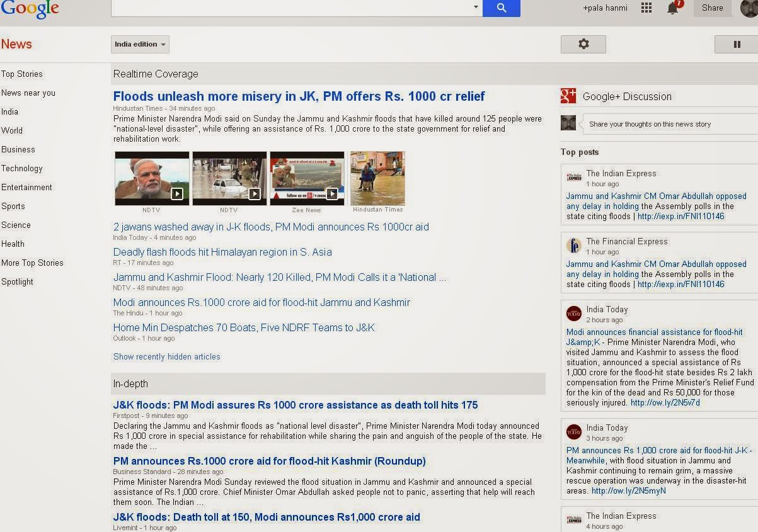Viewport: 758px width, 532px height.
Task: Click Show recently hidden articles
Action: (167, 356)
